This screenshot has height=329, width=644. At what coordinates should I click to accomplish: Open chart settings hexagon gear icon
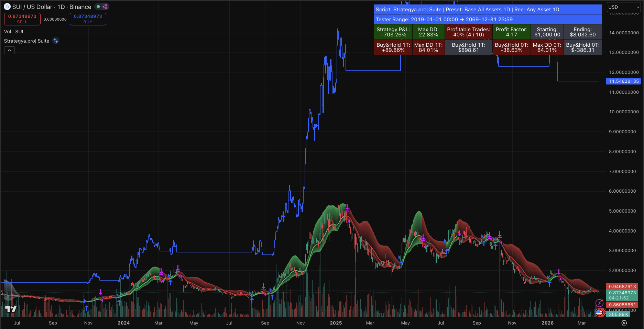coord(624,323)
